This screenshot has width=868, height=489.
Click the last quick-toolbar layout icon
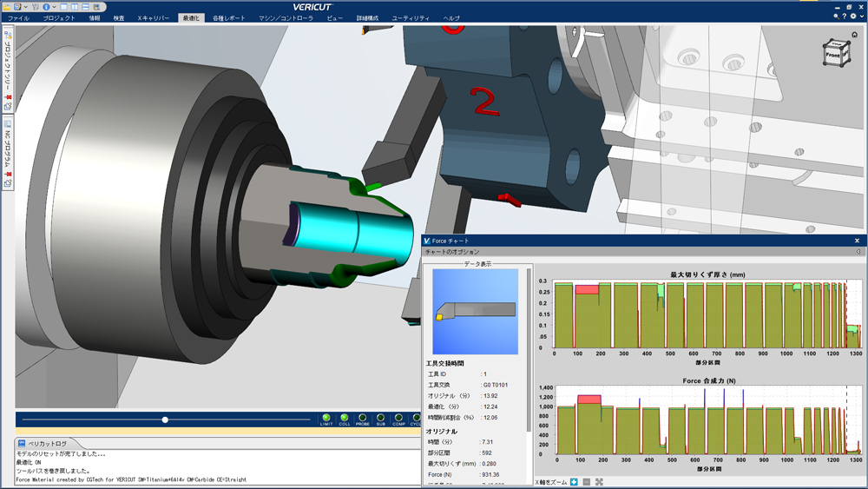[96, 7]
